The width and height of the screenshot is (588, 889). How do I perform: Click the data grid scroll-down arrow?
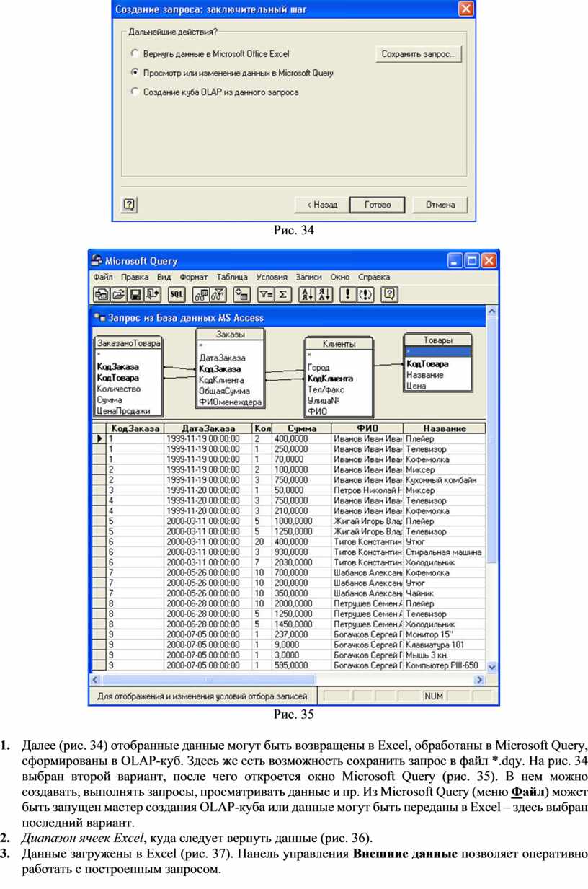[x=493, y=668]
